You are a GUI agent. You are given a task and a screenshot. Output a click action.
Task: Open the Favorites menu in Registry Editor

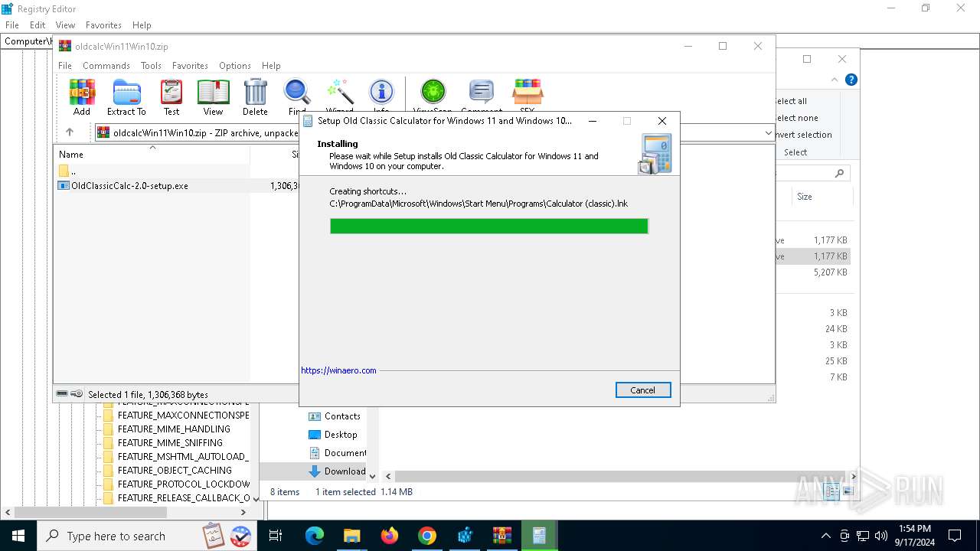click(x=103, y=25)
